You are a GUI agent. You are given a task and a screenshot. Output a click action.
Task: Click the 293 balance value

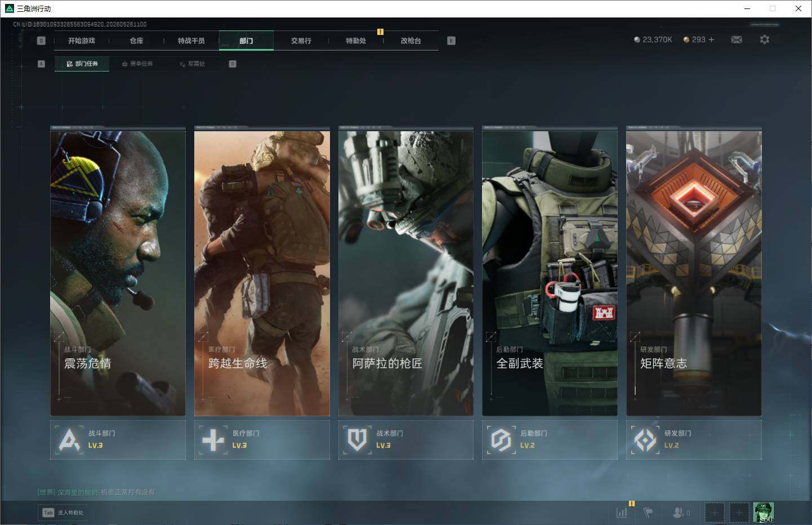699,39
